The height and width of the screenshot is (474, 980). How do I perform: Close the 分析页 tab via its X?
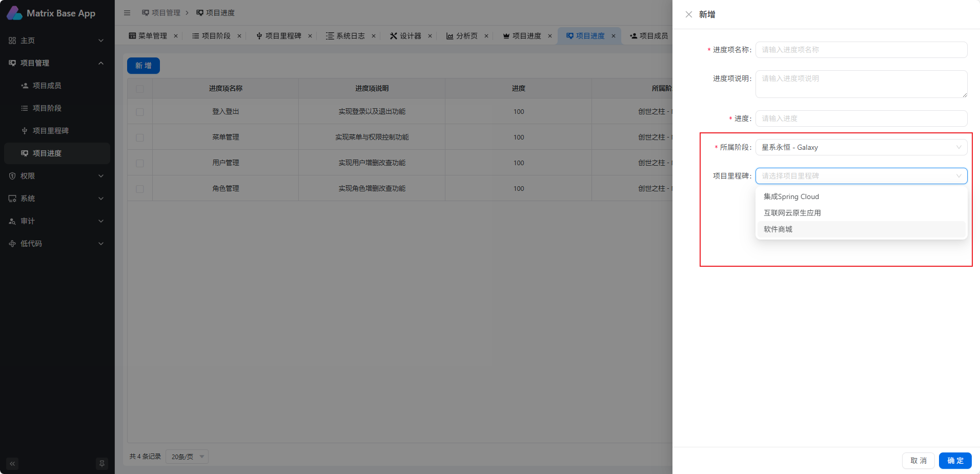tap(486, 36)
